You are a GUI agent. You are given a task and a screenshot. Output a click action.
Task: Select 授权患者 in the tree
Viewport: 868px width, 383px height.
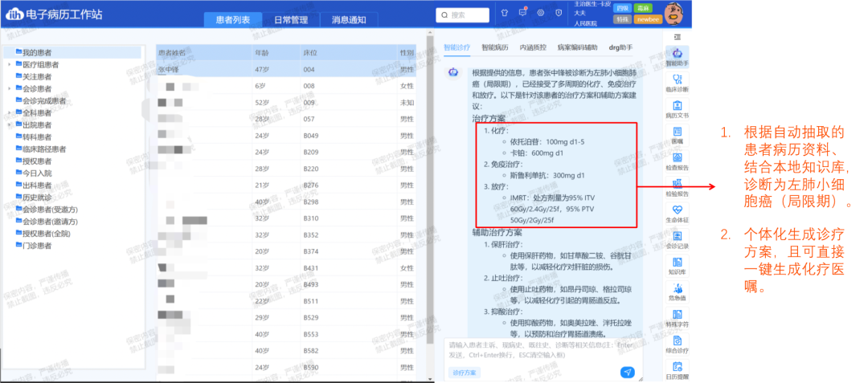tap(37, 161)
